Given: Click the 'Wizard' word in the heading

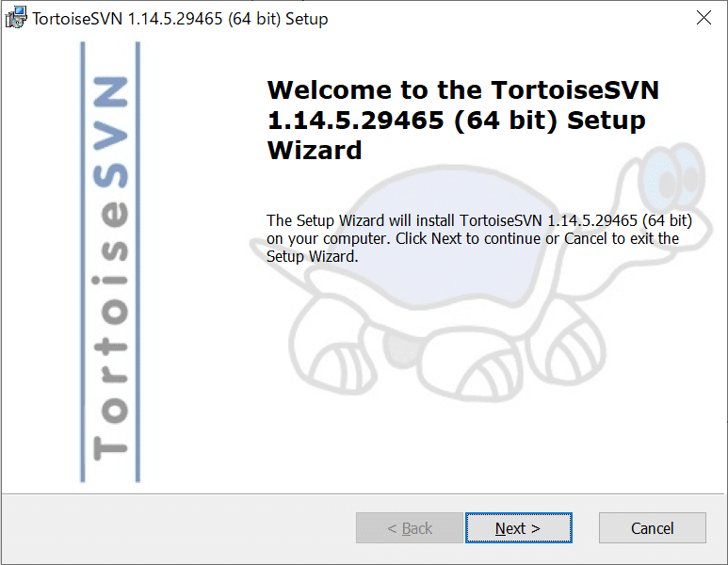Looking at the screenshot, I should click(x=315, y=151).
